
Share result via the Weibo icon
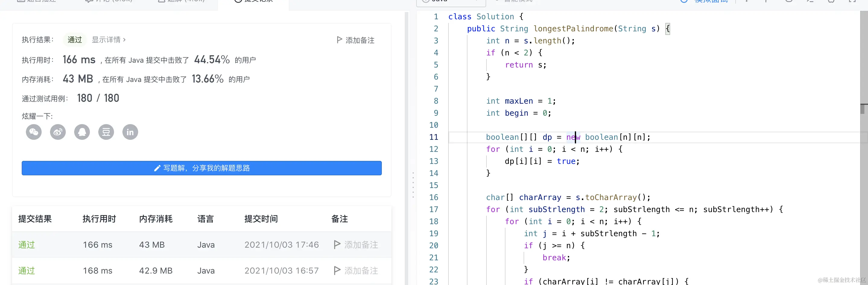point(58,132)
